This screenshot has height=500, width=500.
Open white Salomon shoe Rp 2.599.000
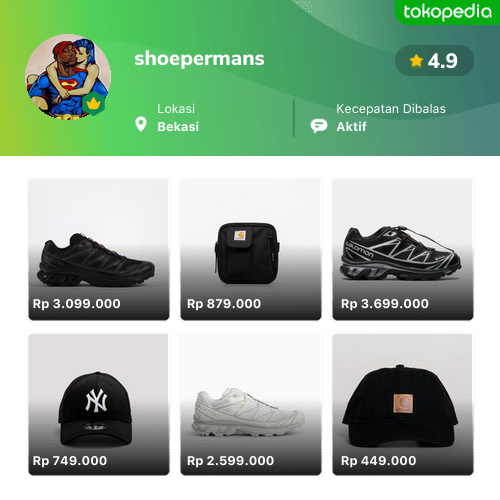point(251,404)
